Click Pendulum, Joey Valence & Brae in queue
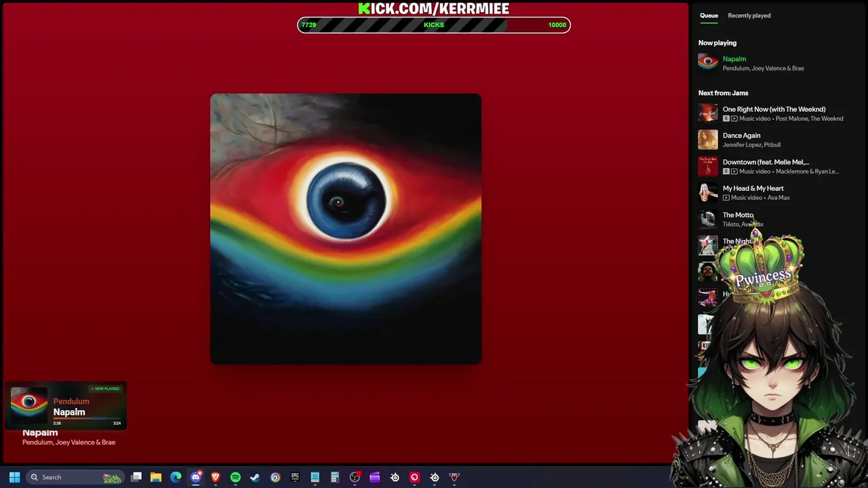 [x=764, y=68]
